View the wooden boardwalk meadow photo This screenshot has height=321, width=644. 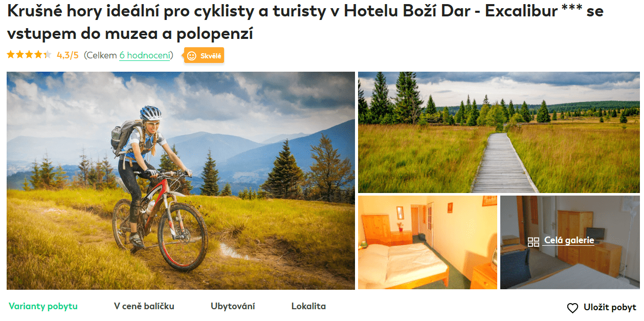click(x=499, y=132)
